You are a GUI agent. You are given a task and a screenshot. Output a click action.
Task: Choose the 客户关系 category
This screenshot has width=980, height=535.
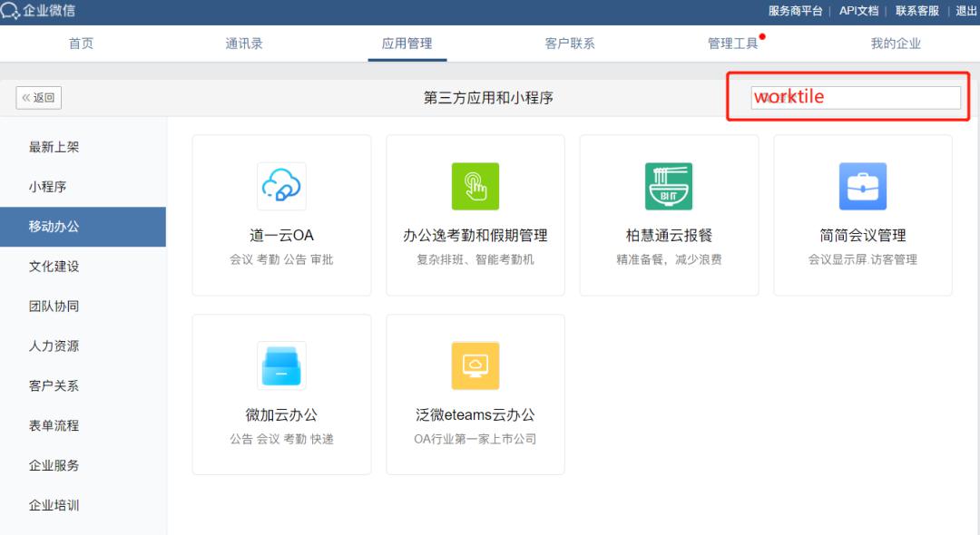coord(54,385)
